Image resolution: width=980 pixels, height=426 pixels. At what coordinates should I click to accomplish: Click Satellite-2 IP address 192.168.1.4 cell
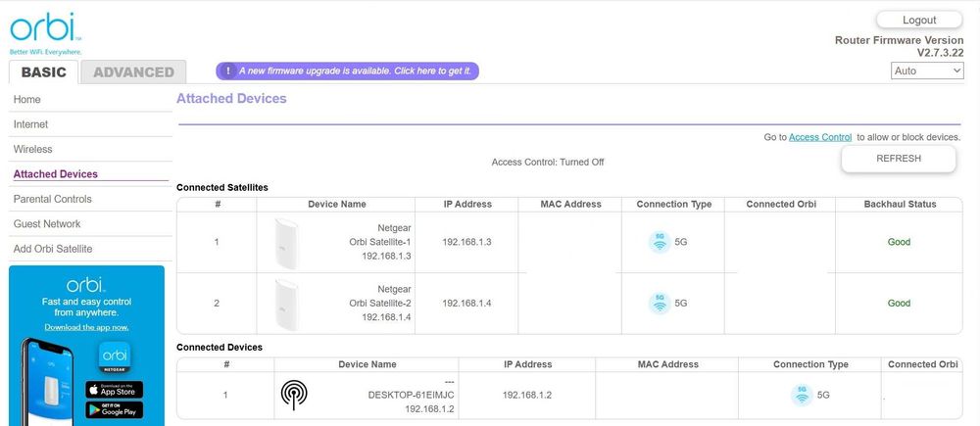[466, 303]
